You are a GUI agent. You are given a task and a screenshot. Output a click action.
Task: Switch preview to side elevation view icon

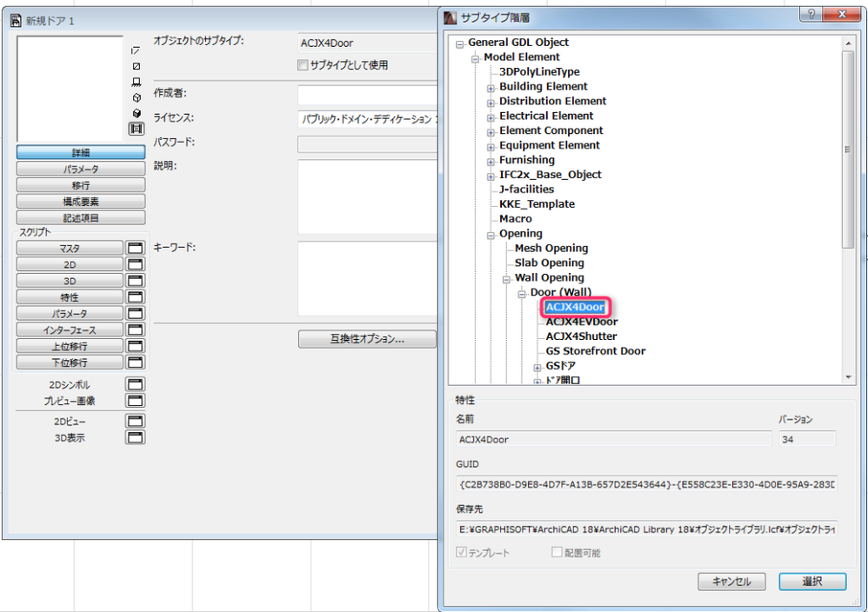[x=137, y=82]
